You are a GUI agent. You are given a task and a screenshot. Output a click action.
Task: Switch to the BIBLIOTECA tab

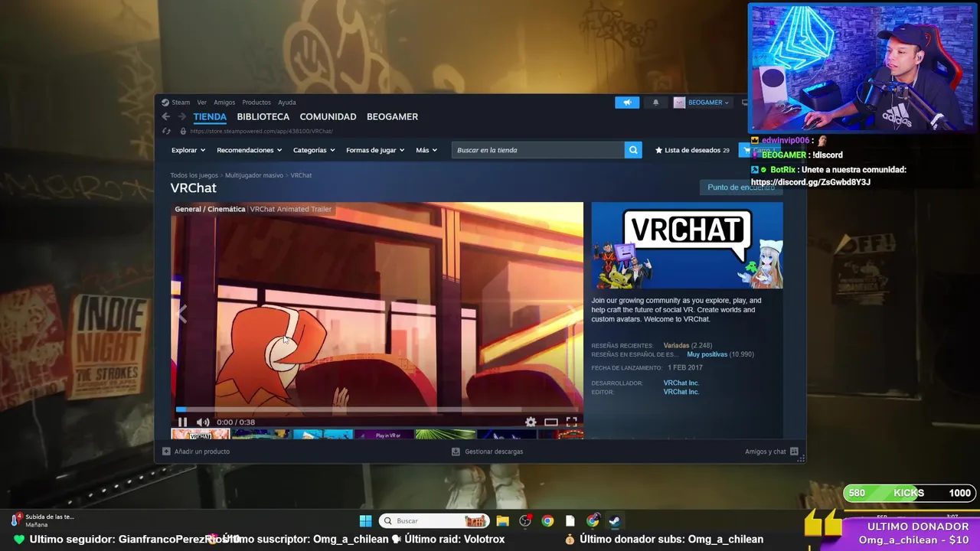(263, 116)
